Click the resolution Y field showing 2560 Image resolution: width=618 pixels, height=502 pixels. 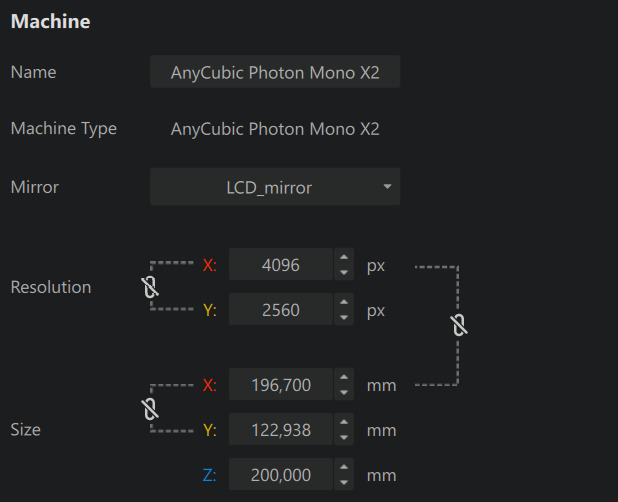[280, 310]
